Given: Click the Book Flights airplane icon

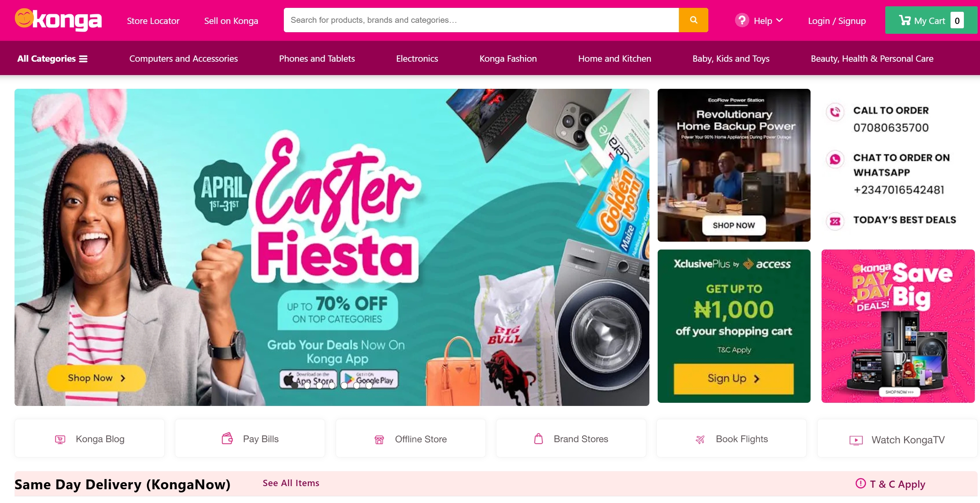Looking at the screenshot, I should coord(700,439).
